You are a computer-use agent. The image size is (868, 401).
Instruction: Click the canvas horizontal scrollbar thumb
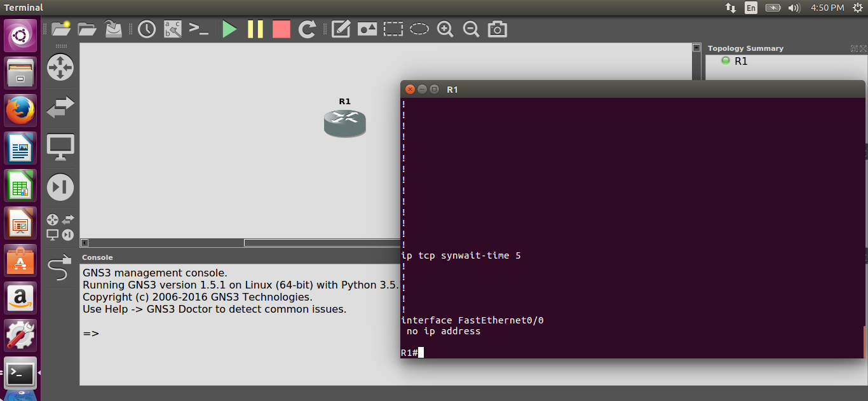pos(322,243)
